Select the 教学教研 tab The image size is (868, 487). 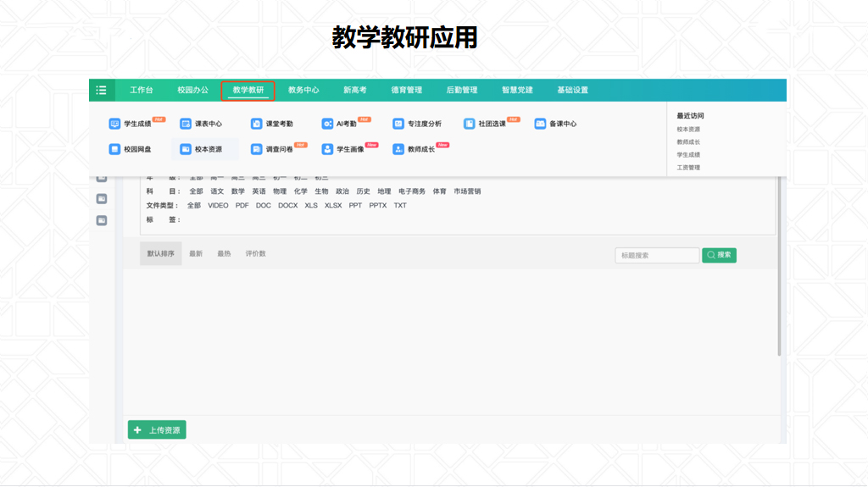[x=248, y=90]
